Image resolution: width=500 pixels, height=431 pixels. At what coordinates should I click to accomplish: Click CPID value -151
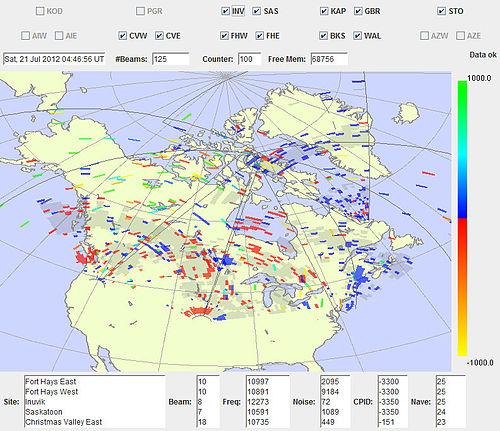(x=388, y=422)
